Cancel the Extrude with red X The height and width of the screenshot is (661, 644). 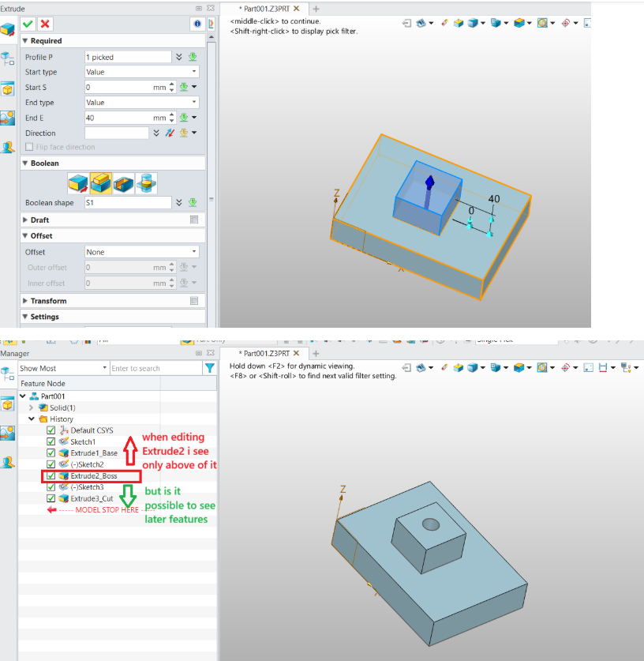click(x=45, y=24)
